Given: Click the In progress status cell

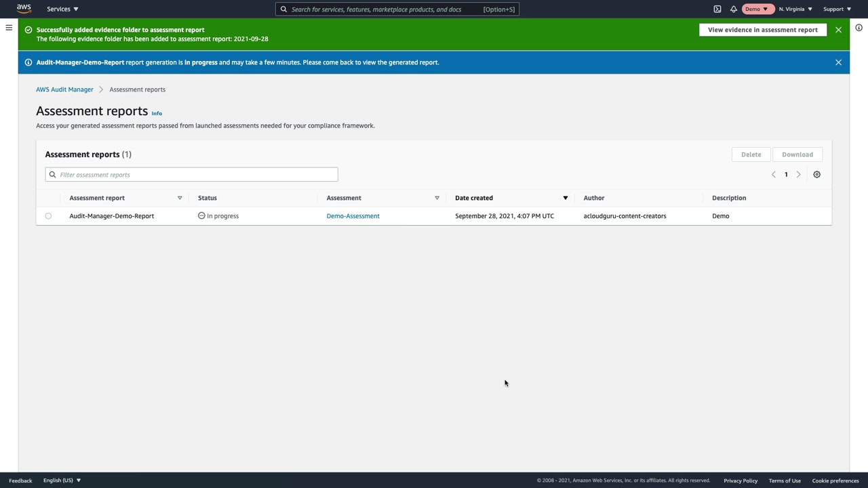Looking at the screenshot, I should [x=218, y=216].
